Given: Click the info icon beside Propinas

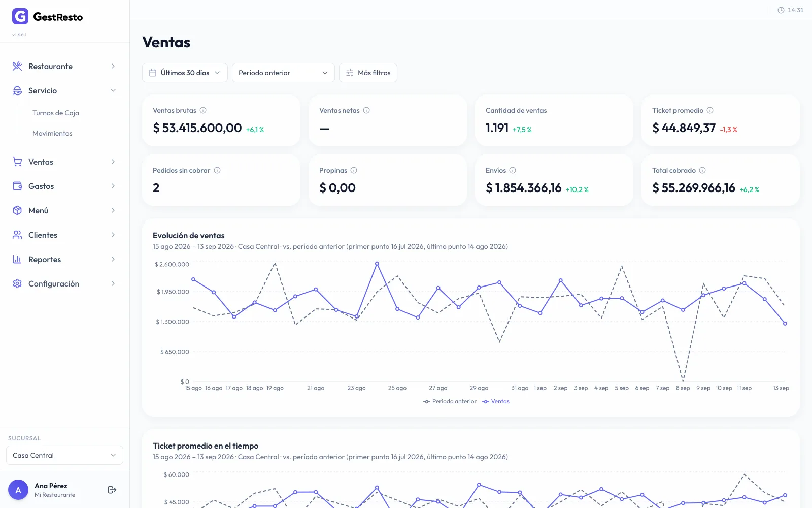Looking at the screenshot, I should point(354,170).
